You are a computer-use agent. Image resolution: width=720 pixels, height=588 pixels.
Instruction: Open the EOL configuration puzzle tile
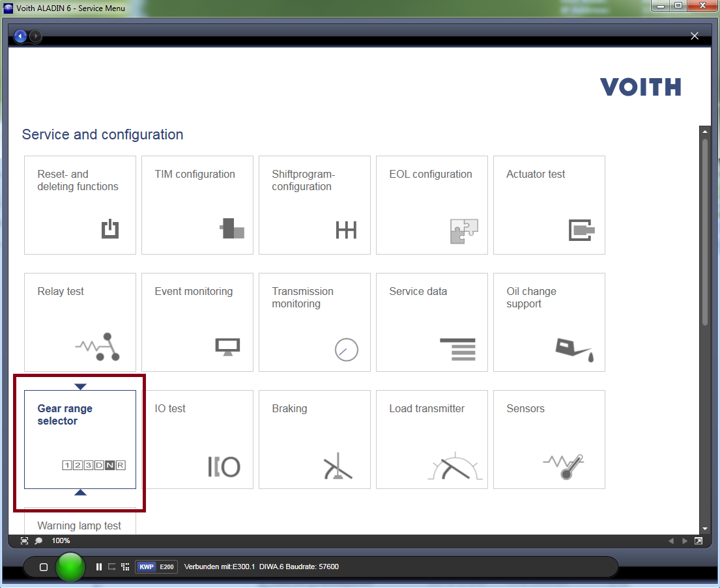pyautogui.click(x=431, y=205)
